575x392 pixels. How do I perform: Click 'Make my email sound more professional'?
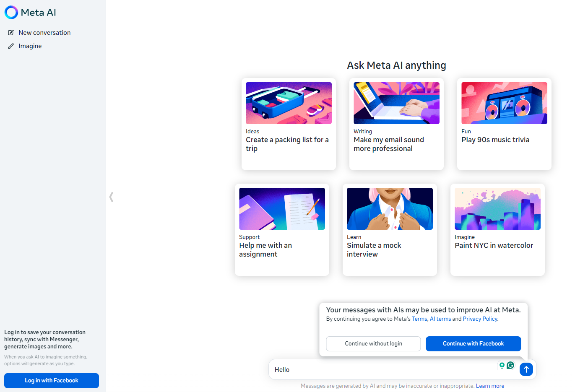[x=389, y=144]
